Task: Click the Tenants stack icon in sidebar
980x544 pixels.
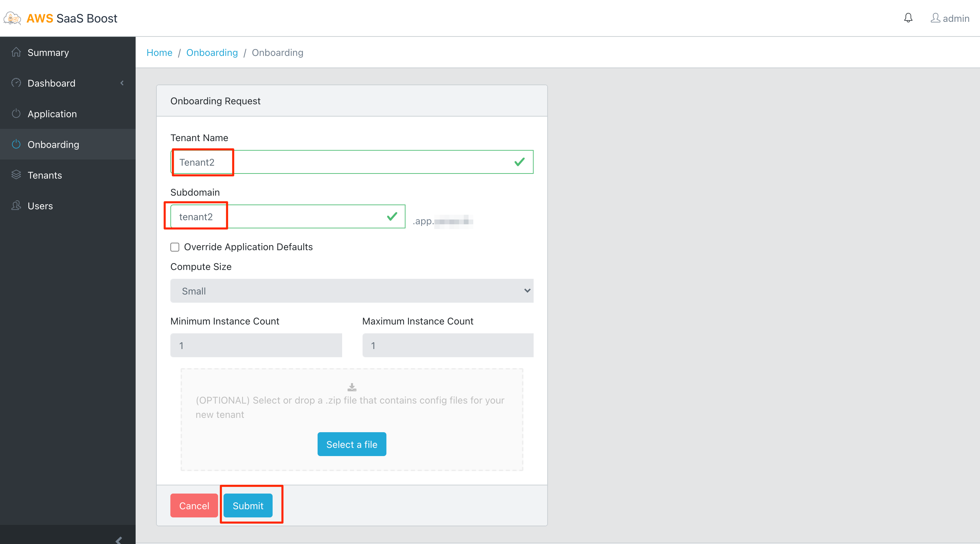Action: pos(16,175)
